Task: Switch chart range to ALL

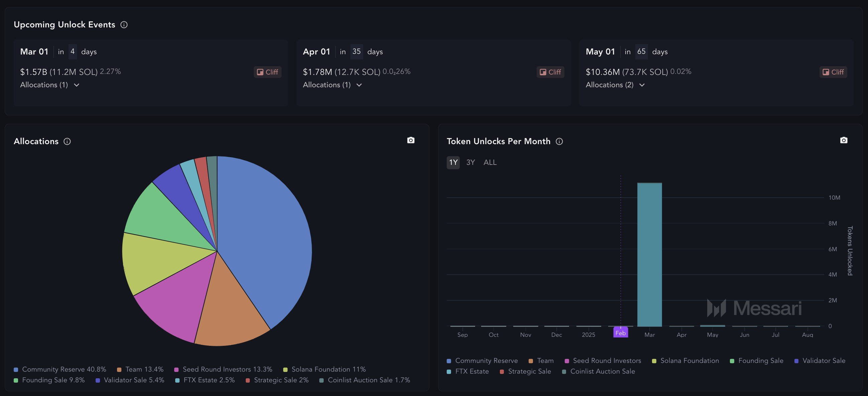Action: tap(490, 163)
